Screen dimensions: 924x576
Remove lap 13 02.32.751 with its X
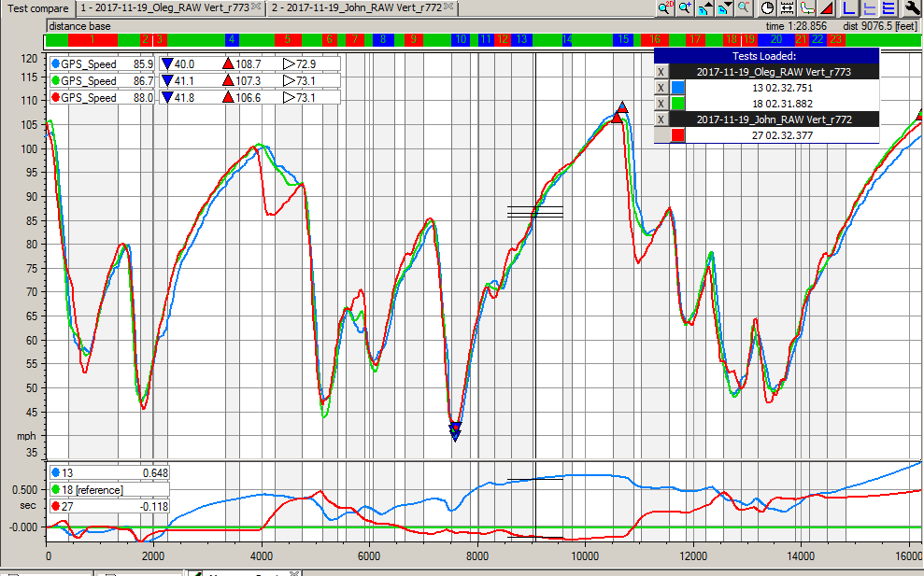(x=661, y=88)
